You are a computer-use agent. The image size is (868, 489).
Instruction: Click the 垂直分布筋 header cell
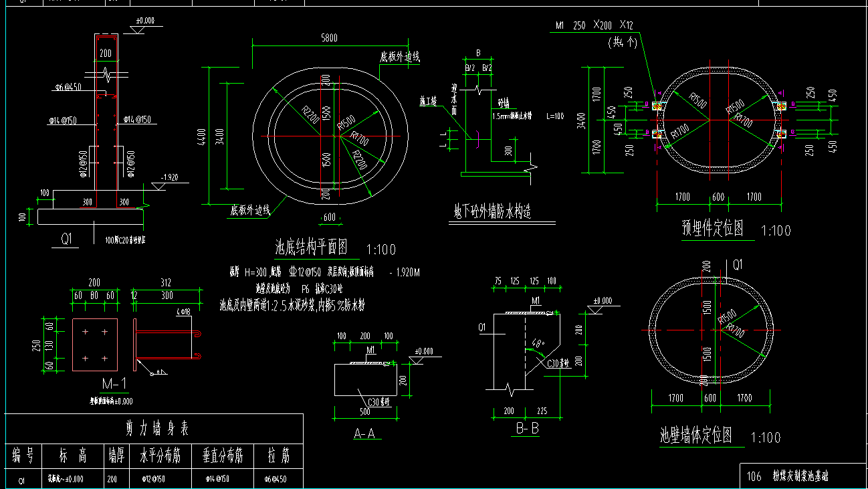click(x=223, y=456)
